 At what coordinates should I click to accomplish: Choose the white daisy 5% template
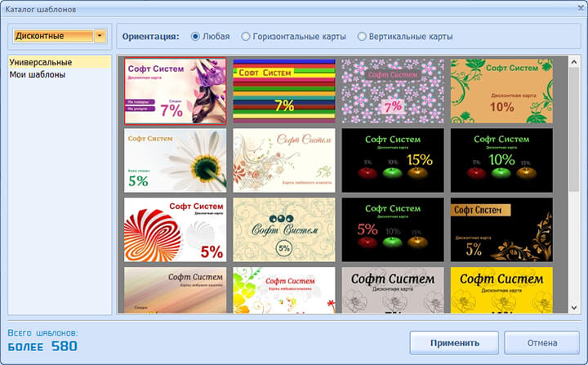pos(175,160)
